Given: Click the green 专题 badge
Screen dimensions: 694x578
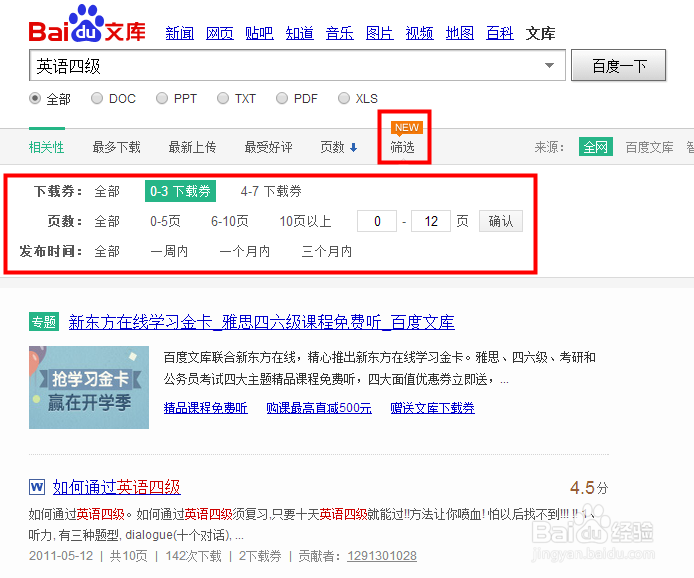Looking at the screenshot, I should point(44,321).
